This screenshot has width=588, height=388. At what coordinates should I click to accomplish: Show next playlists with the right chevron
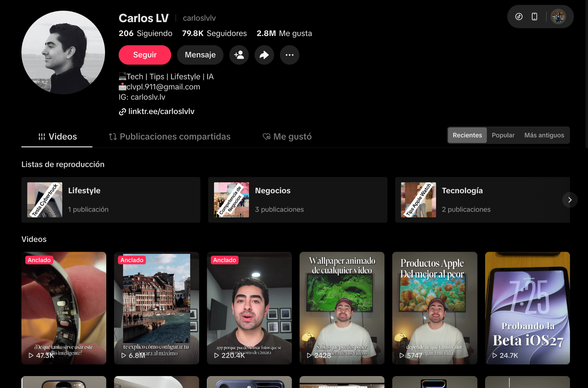coord(570,200)
